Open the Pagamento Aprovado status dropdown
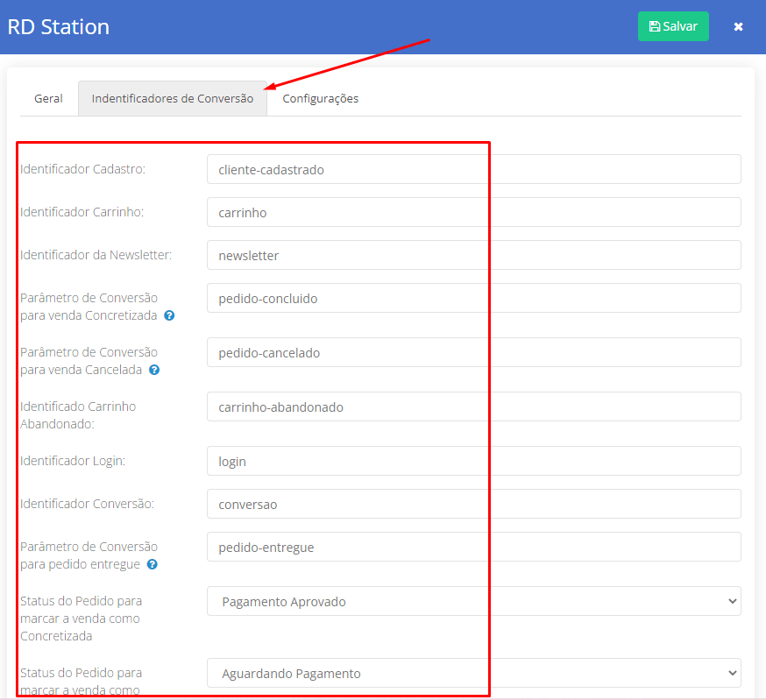Image resolution: width=766 pixels, height=700 pixels. click(474, 601)
